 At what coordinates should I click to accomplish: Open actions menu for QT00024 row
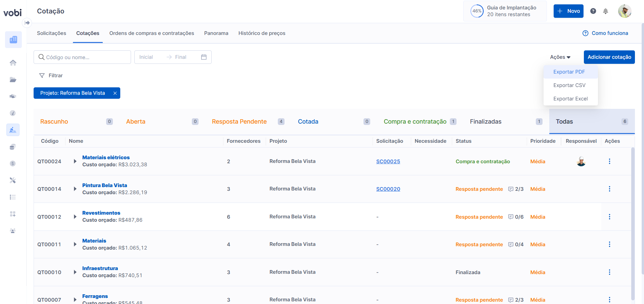point(609,161)
